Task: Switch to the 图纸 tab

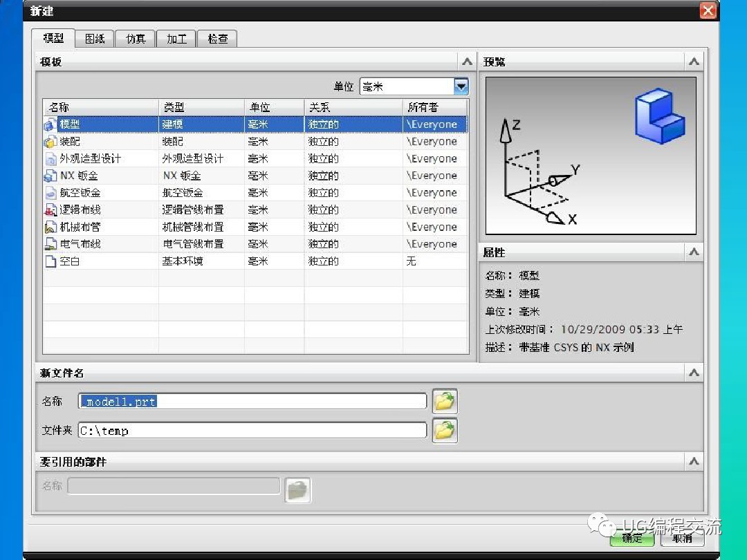Action: 95,39
